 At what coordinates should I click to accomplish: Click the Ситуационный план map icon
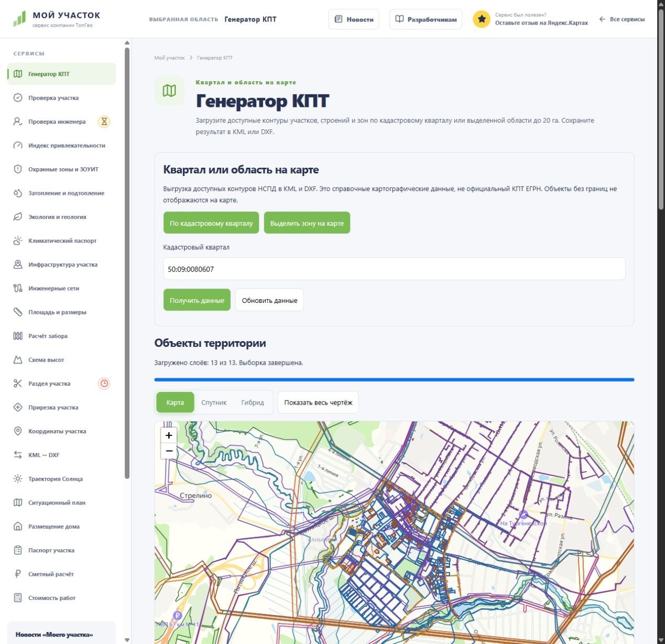(x=18, y=503)
